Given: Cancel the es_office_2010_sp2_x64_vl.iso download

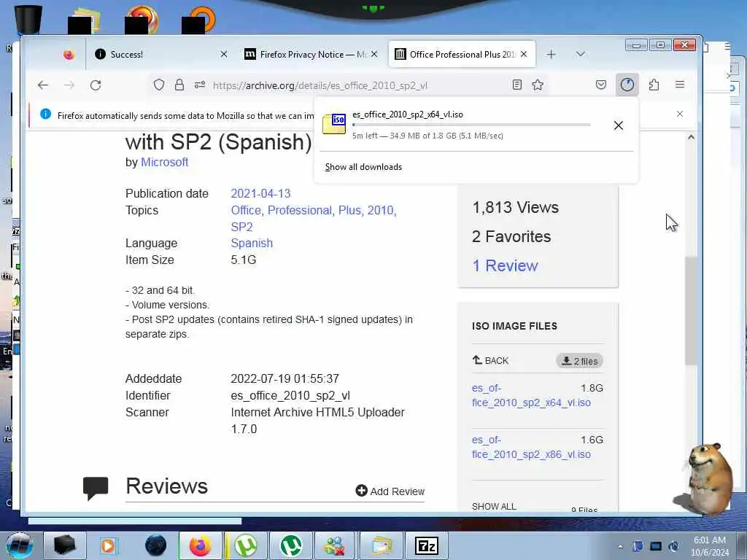Looking at the screenshot, I should tap(619, 125).
